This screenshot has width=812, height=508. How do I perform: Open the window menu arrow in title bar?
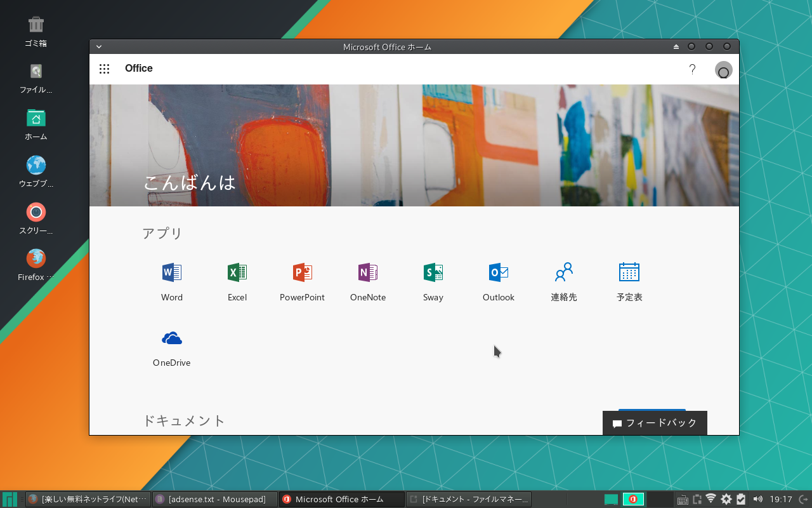[x=99, y=46]
